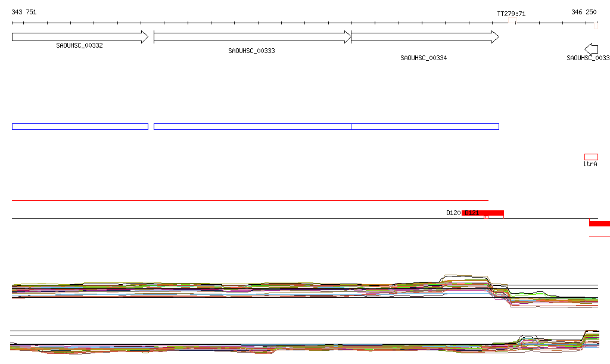This screenshot has width=610, height=364.
Task: Click the ltrA gene name label
Action: [590, 164]
